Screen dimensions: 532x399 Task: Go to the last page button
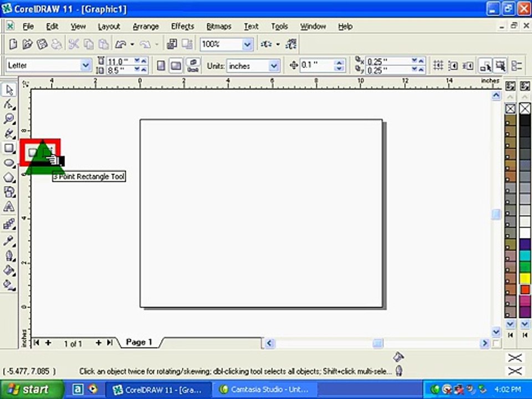click(x=110, y=342)
